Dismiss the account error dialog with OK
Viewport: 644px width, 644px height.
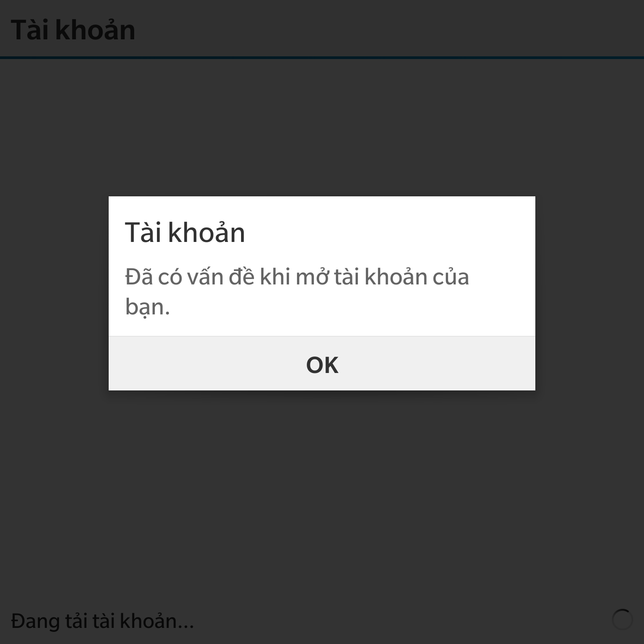click(322, 364)
